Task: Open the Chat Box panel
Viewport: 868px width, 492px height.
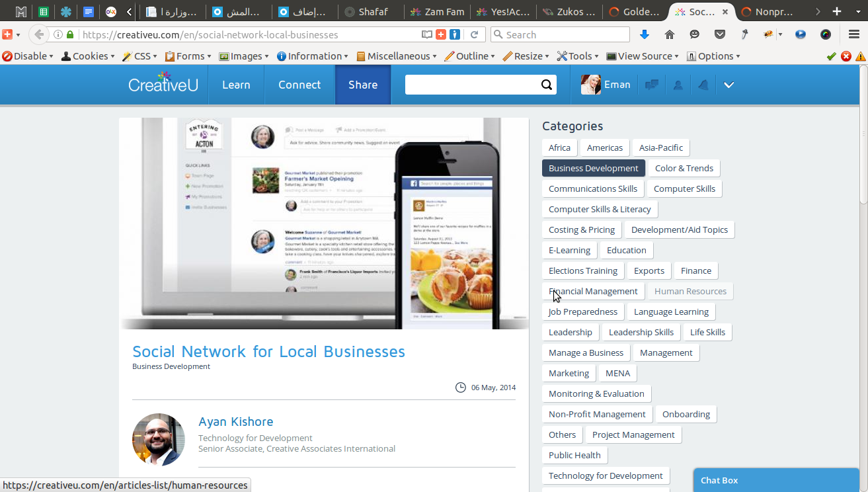Action: (776, 480)
